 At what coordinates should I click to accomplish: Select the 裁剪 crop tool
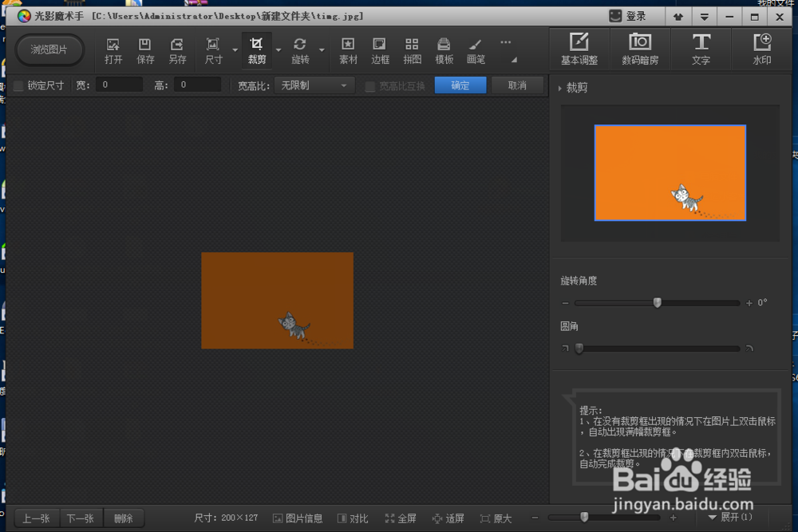point(256,51)
